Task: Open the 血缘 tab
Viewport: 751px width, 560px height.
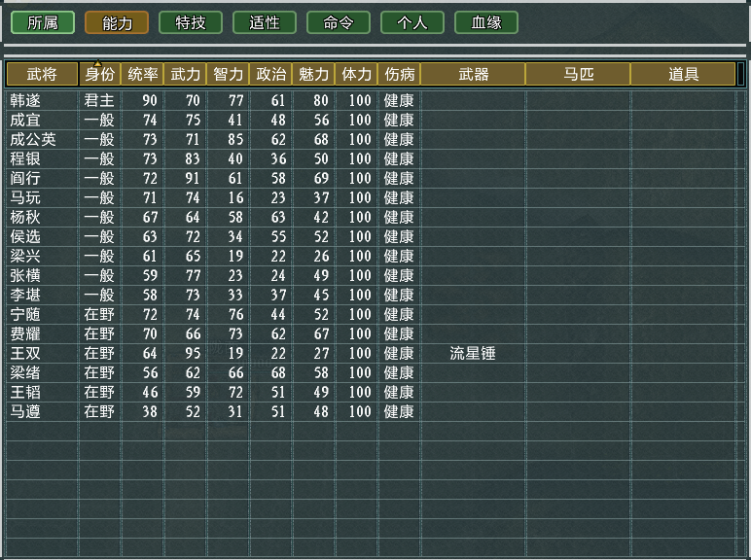Action: pos(486,22)
